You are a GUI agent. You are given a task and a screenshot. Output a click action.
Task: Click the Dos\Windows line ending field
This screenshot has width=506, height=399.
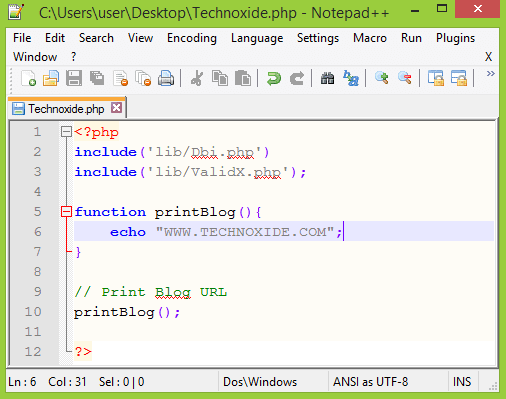(x=260, y=382)
